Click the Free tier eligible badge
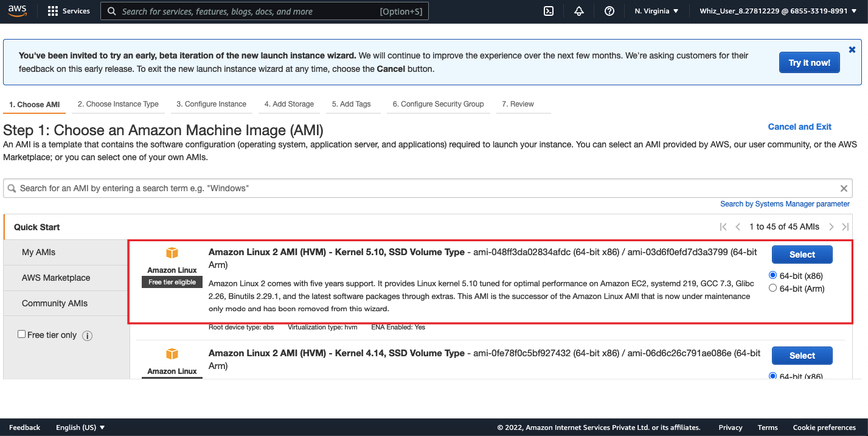This screenshot has width=868, height=436. (172, 282)
